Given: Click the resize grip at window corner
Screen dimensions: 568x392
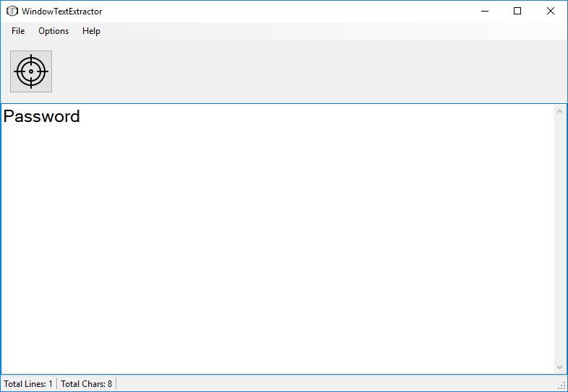Looking at the screenshot, I should 561,386.
